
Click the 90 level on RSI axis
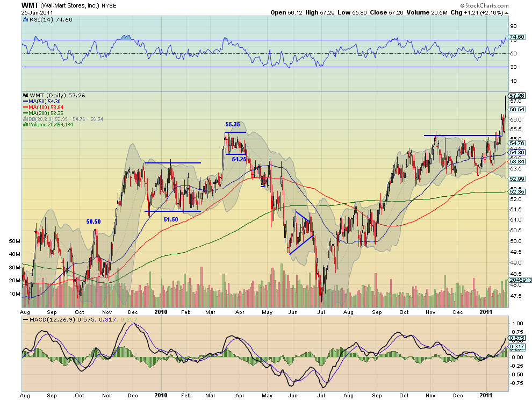point(513,26)
